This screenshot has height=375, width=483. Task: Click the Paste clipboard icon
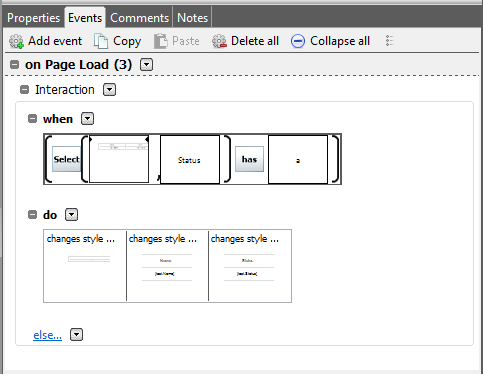[x=160, y=41]
